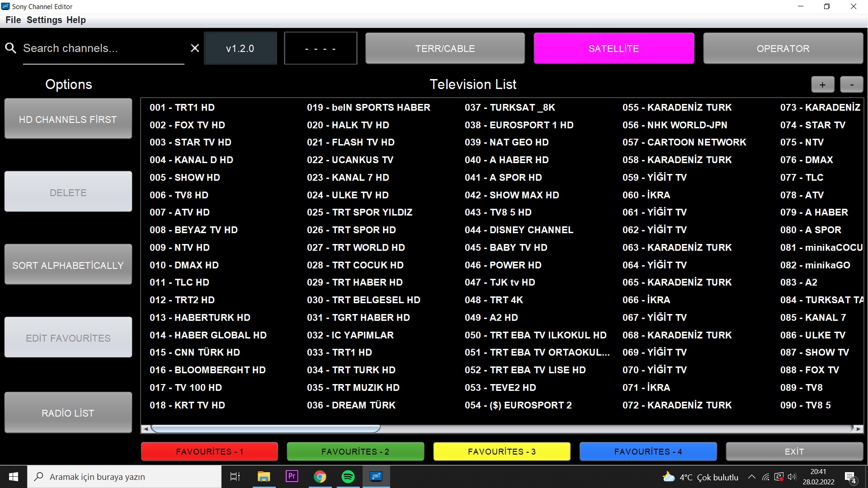Select channel 030 - TRT BELGESEL HD
Screen dimensions: 868x488
click(363, 300)
